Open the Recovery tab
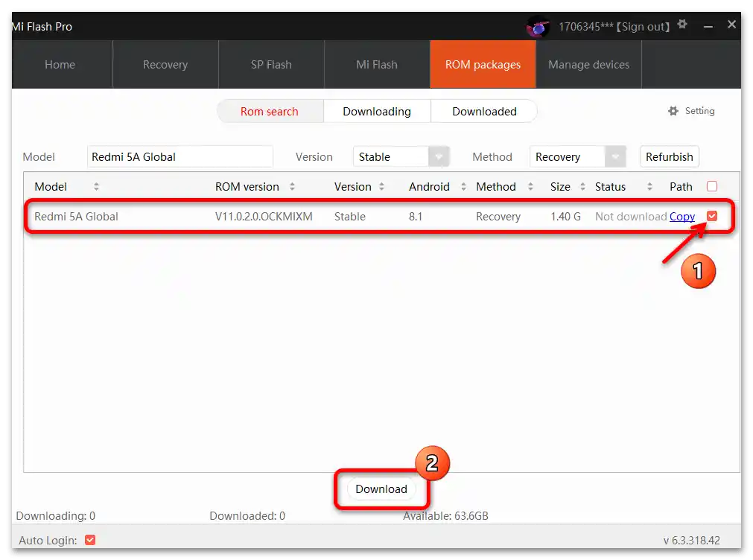The height and width of the screenshot is (560, 753). click(165, 64)
